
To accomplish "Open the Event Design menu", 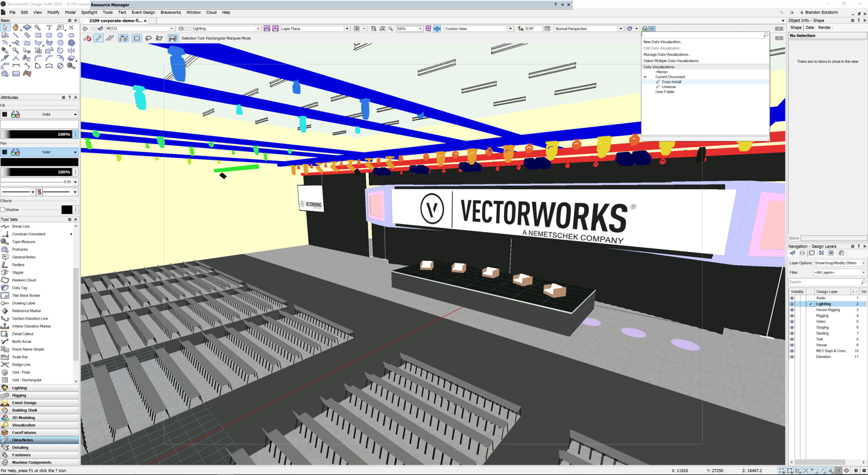I will (x=143, y=12).
